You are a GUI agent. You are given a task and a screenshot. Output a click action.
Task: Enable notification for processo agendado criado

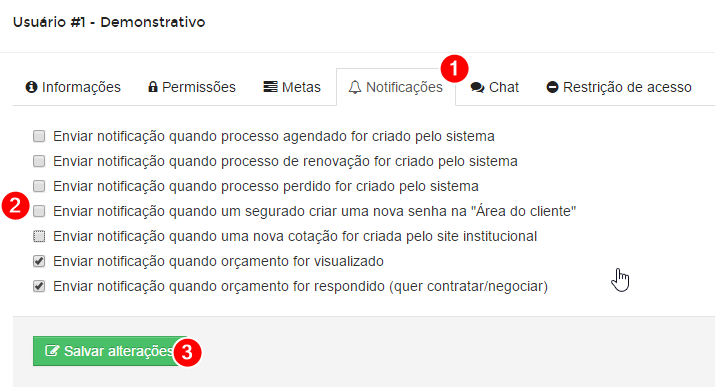(39, 136)
